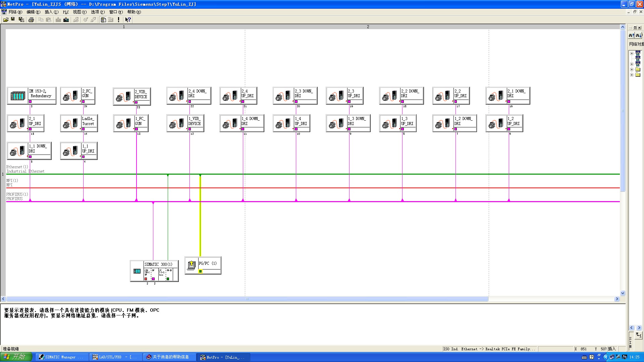This screenshot has height=362, width=644.
Task: Click the 开始 Start button
Action: tap(16, 357)
